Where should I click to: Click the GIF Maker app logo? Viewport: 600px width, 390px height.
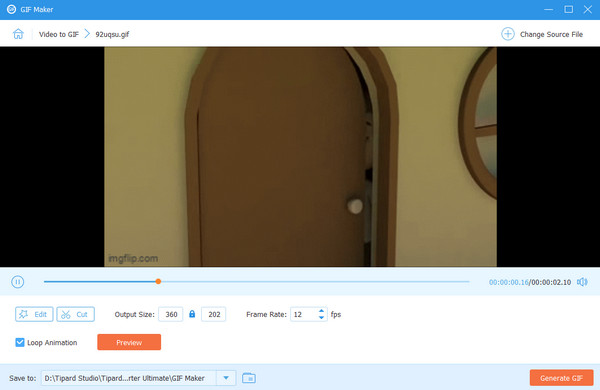[11, 9]
